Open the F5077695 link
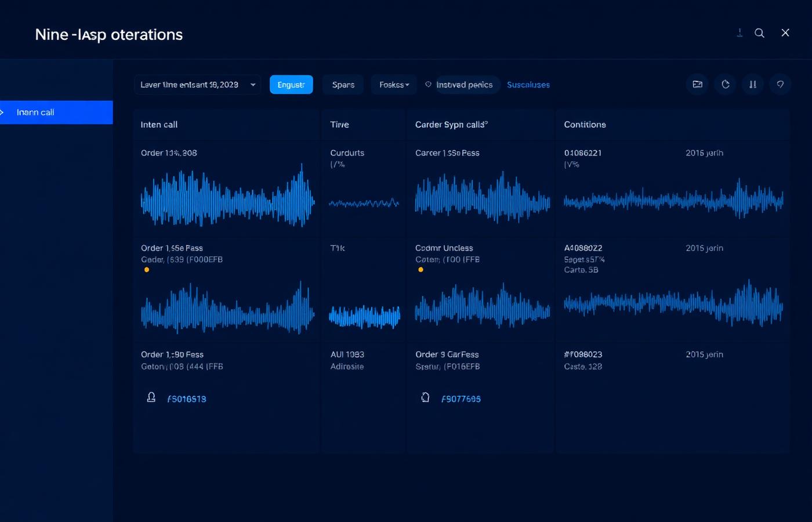This screenshot has width=812, height=522. coord(461,399)
